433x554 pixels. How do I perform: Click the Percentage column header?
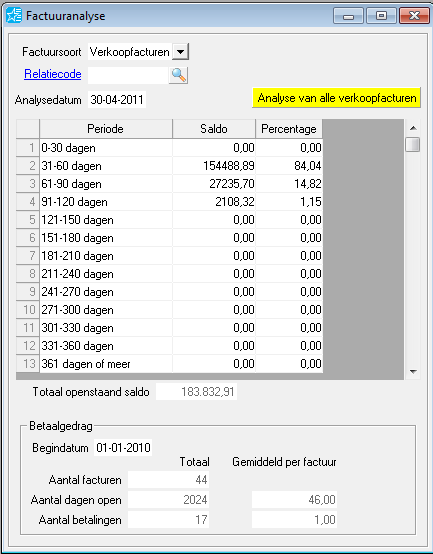(x=289, y=129)
